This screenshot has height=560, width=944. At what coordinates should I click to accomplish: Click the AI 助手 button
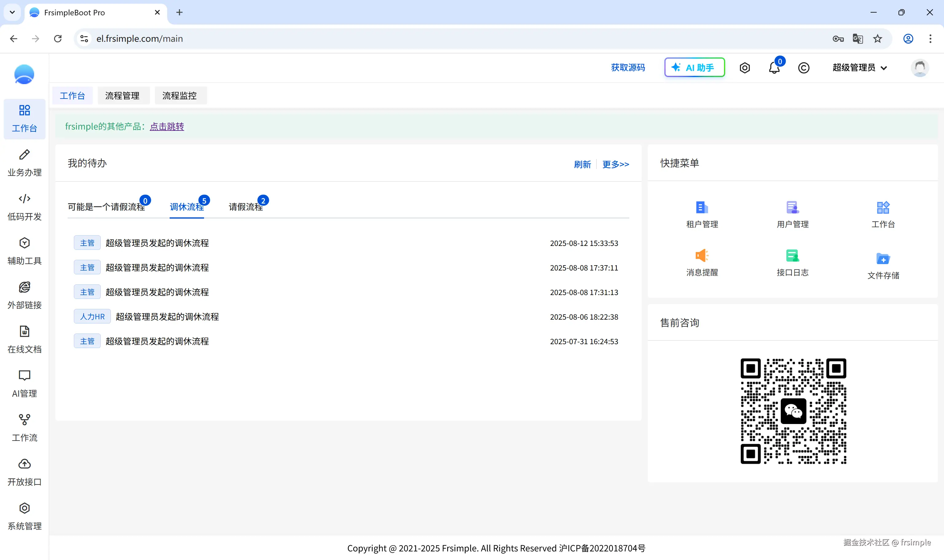point(694,68)
